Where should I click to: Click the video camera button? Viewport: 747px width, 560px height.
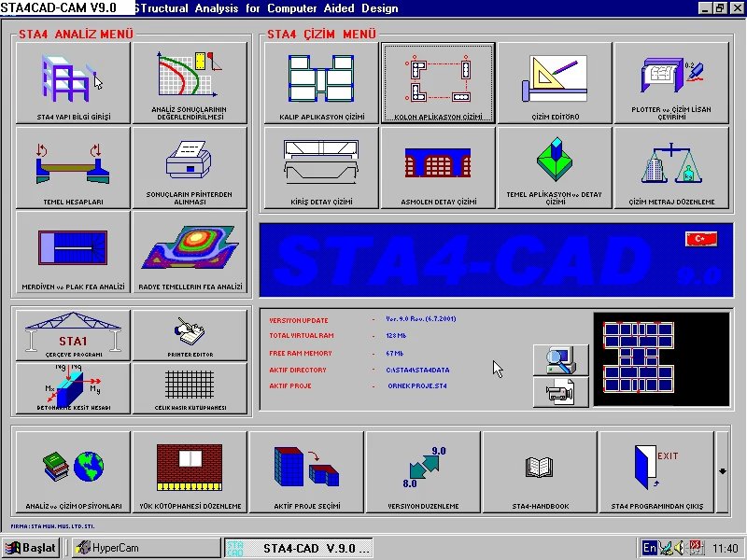pos(561,392)
